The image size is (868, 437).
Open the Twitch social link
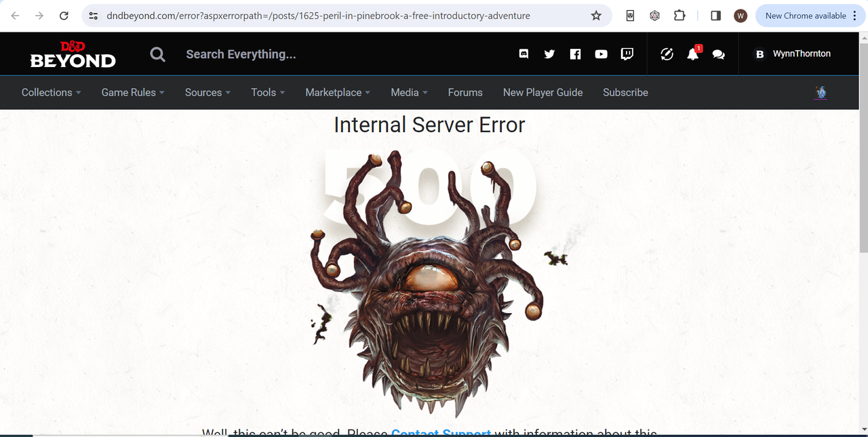point(627,54)
